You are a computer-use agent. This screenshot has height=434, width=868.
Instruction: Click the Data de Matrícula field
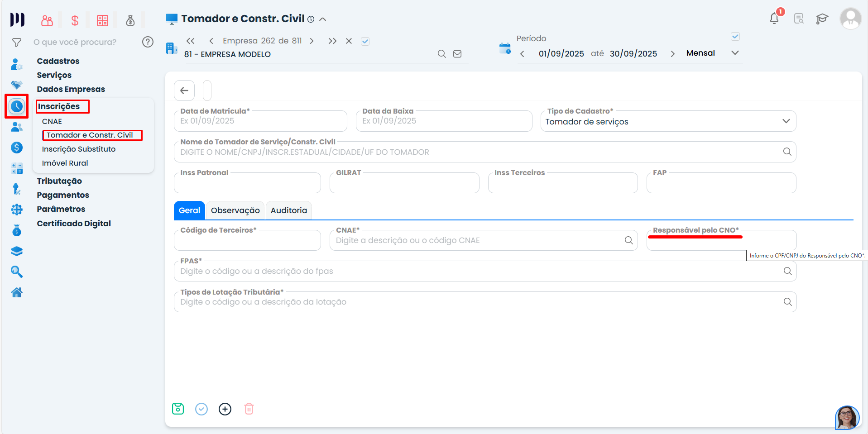[260, 121]
